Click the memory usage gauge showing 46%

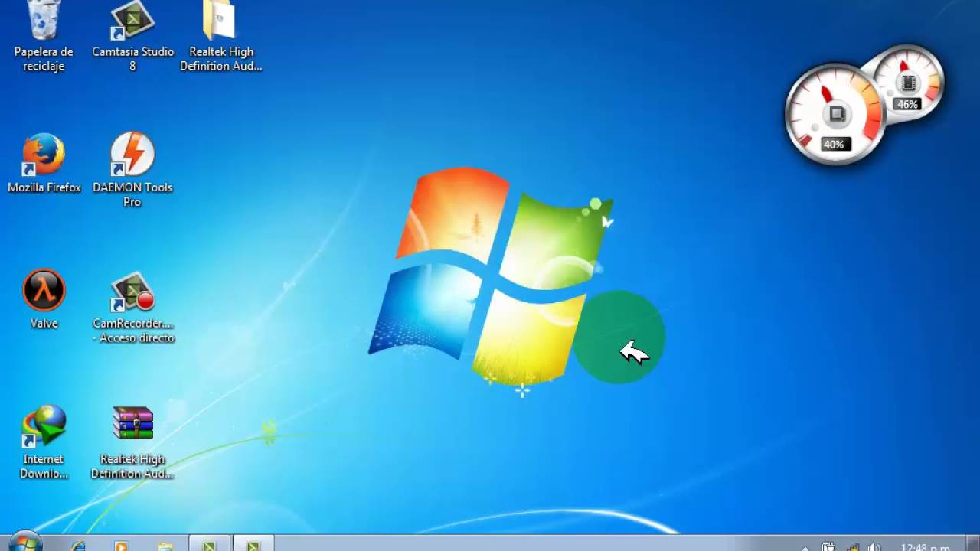(x=909, y=83)
